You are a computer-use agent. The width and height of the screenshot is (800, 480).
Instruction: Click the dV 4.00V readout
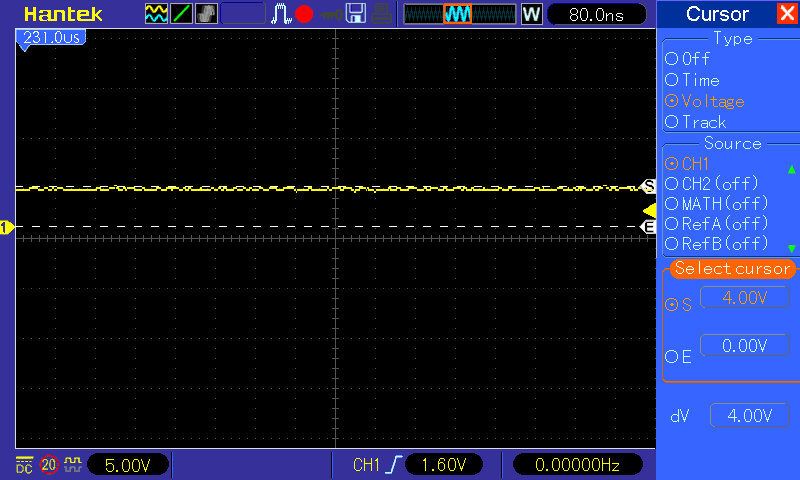coord(749,415)
